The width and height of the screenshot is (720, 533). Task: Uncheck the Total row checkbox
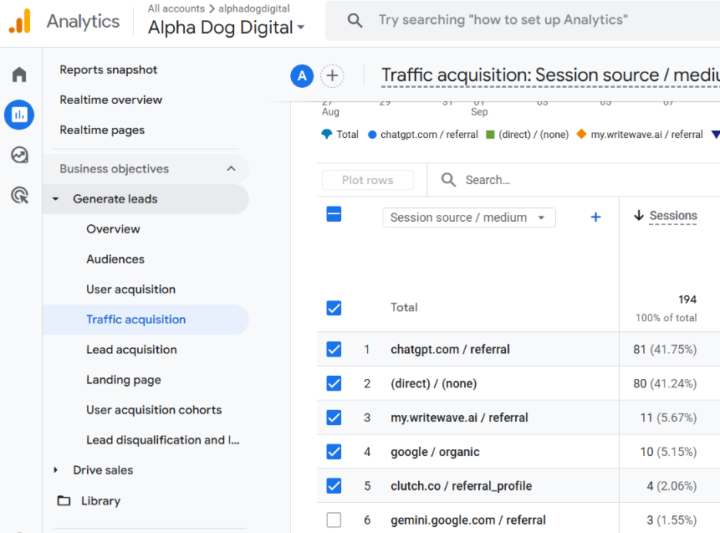pos(334,308)
